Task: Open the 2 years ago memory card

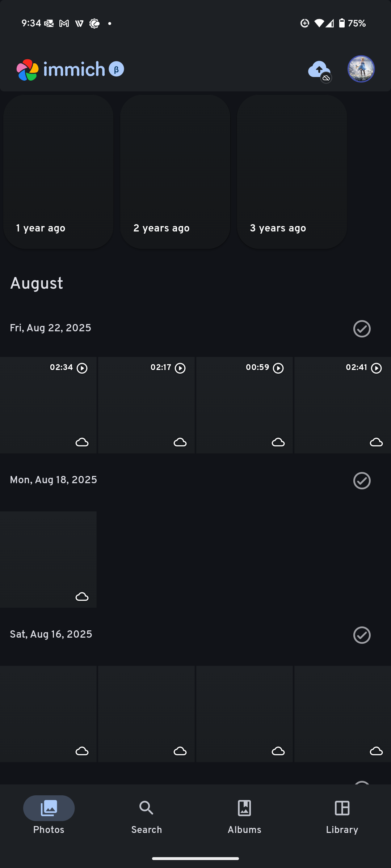Action: tap(175, 172)
